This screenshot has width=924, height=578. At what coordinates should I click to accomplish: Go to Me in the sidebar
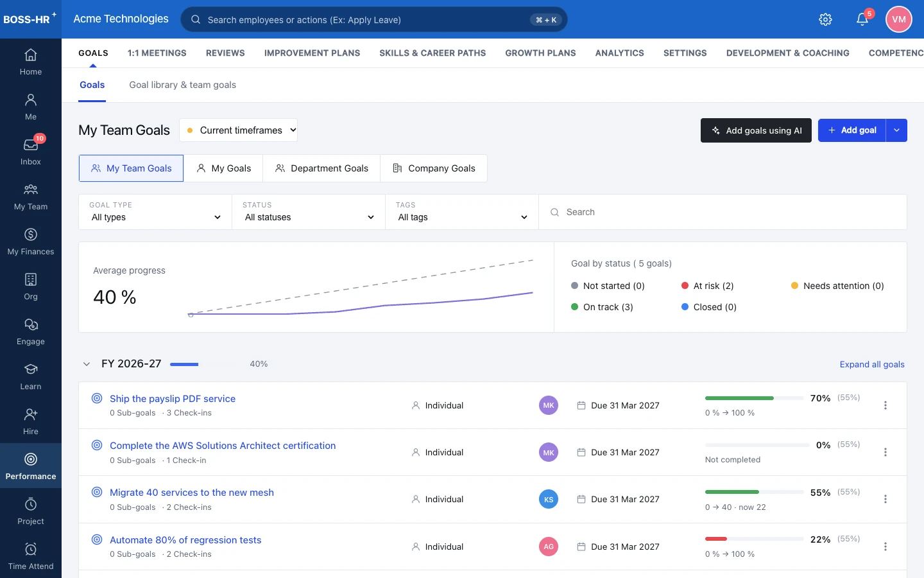pyautogui.click(x=31, y=107)
